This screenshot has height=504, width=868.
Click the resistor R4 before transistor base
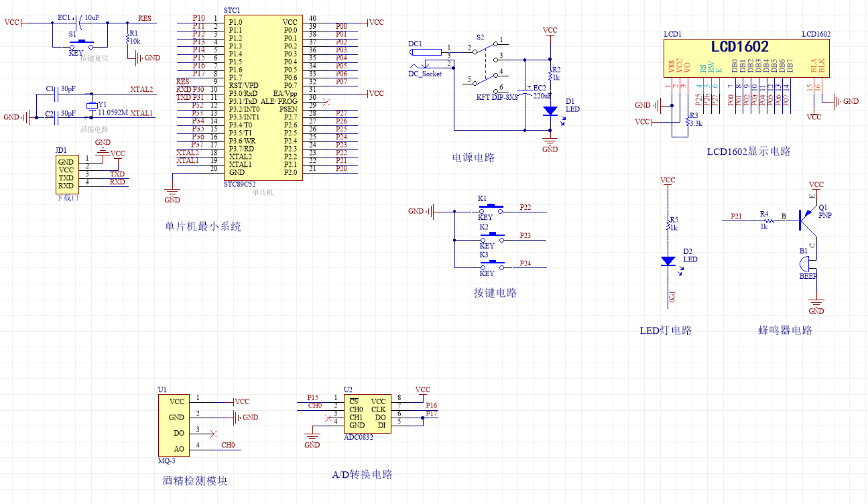[x=764, y=218]
